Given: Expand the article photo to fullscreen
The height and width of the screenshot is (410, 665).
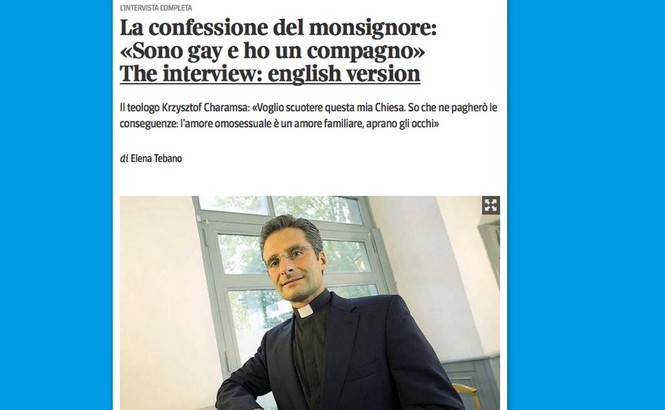Looking at the screenshot, I should click(491, 205).
